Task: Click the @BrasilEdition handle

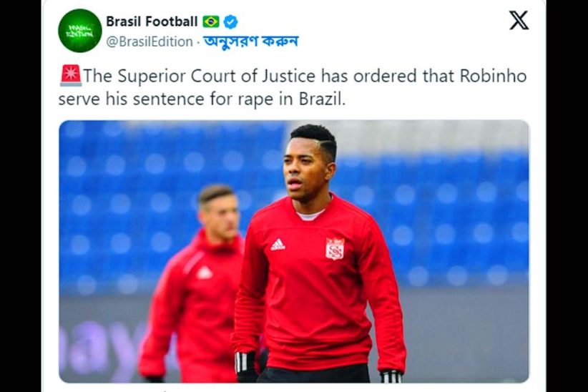Action: coord(150,41)
